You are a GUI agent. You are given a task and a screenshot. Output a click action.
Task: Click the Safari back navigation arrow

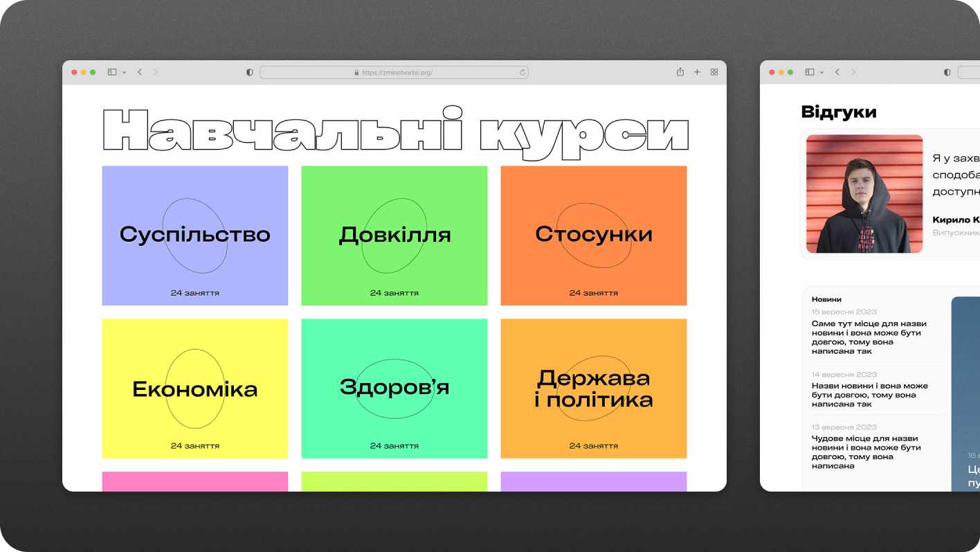coord(140,71)
